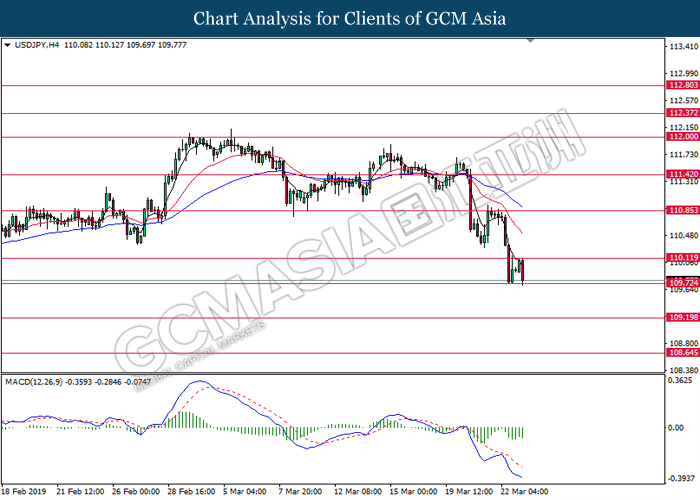
Task: Click the 5 Mar 04:00 time axis label
Action: pyautogui.click(x=245, y=492)
